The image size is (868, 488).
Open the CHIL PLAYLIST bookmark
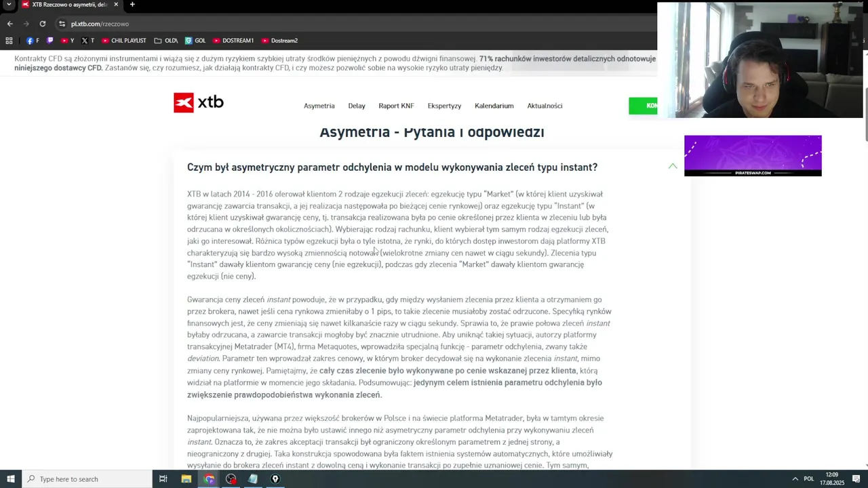click(x=124, y=41)
